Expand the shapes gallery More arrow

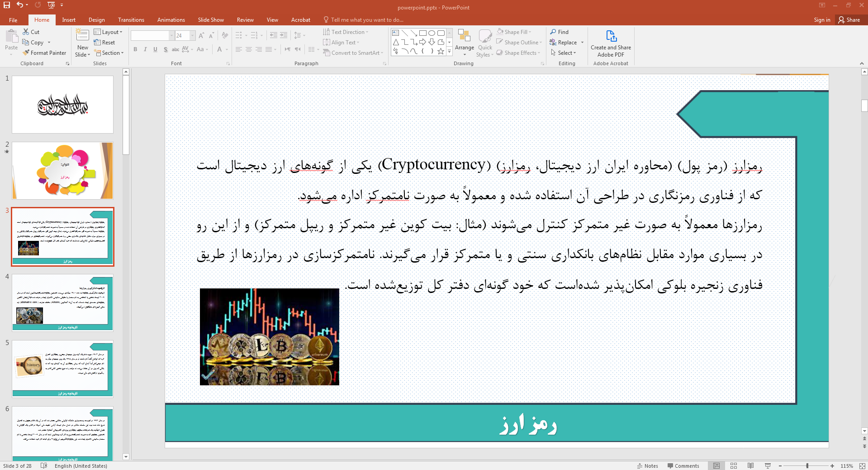click(x=449, y=52)
